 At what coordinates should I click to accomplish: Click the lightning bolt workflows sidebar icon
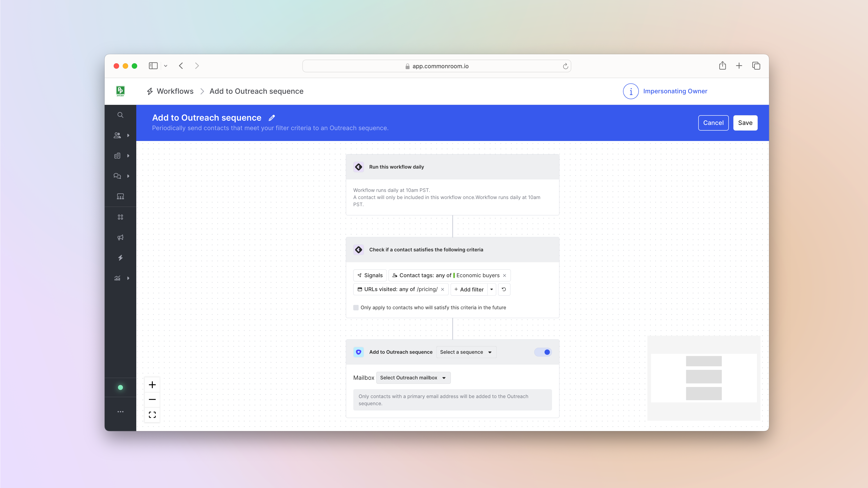click(120, 258)
